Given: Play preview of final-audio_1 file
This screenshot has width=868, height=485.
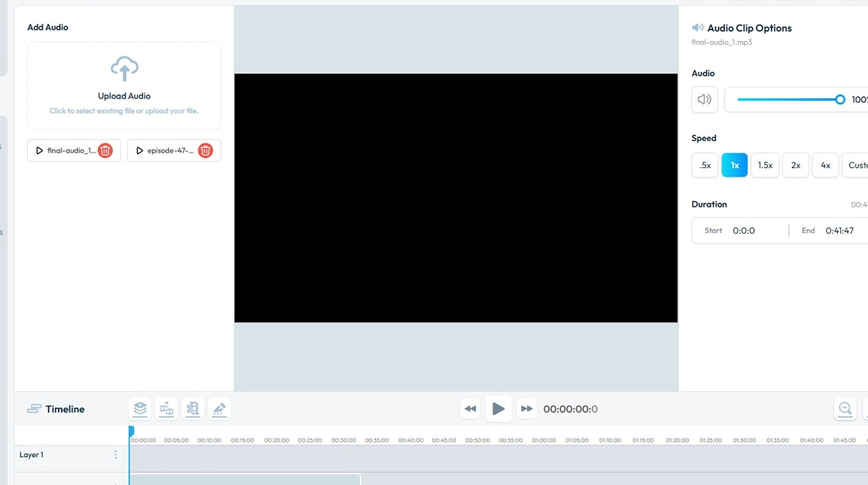Looking at the screenshot, I should [x=40, y=150].
